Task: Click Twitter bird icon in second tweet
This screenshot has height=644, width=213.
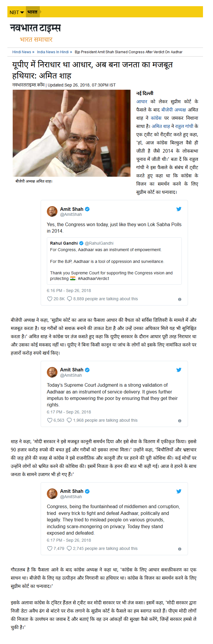Action: 179,370
